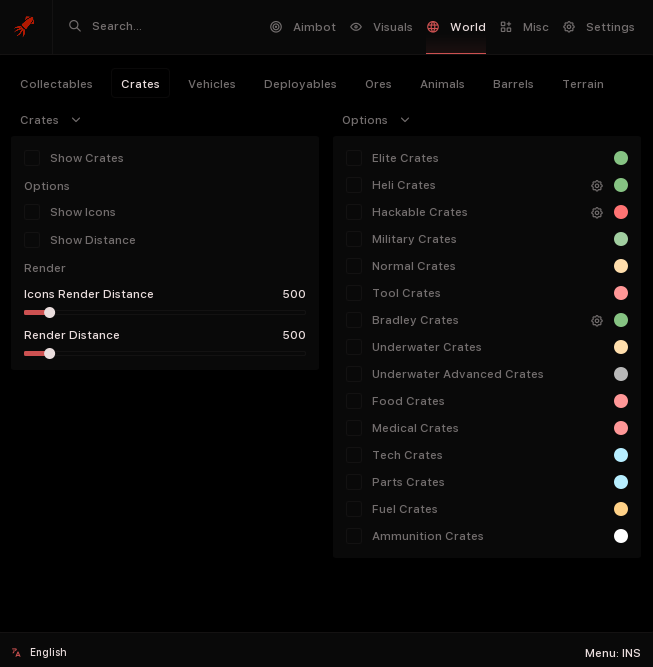Check the Military Crates checkbox
This screenshot has height=667, width=653.
tap(354, 239)
